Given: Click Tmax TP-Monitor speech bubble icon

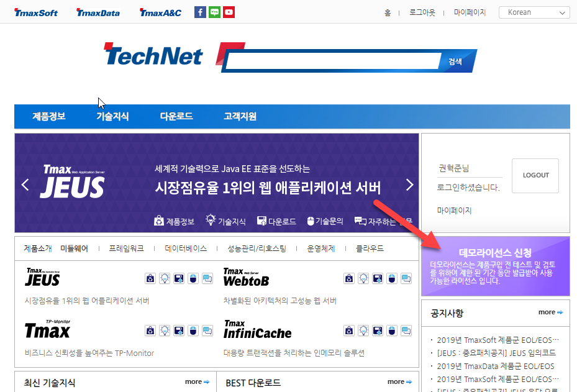Looking at the screenshot, I should click(x=207, y=330).
